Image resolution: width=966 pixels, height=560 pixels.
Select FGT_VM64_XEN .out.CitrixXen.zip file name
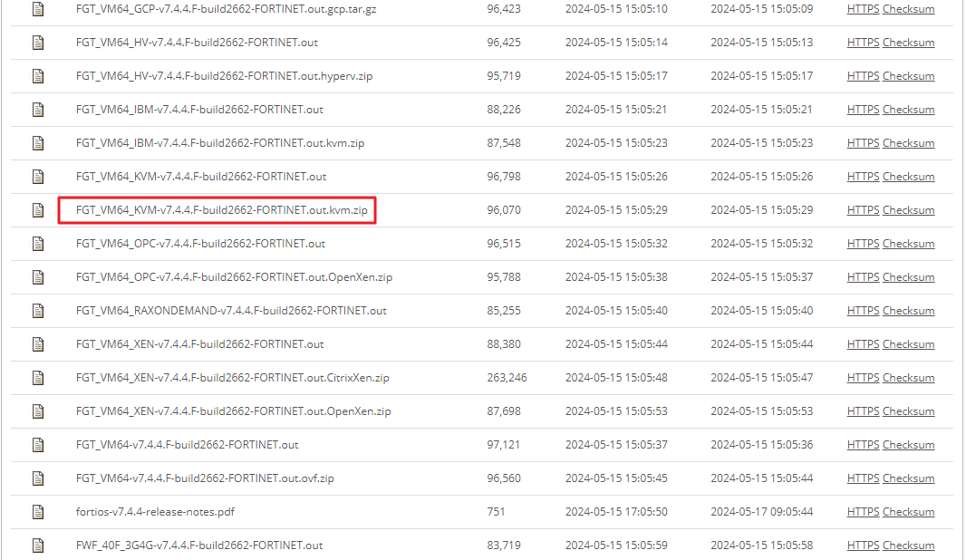click(x=232, y=378)
